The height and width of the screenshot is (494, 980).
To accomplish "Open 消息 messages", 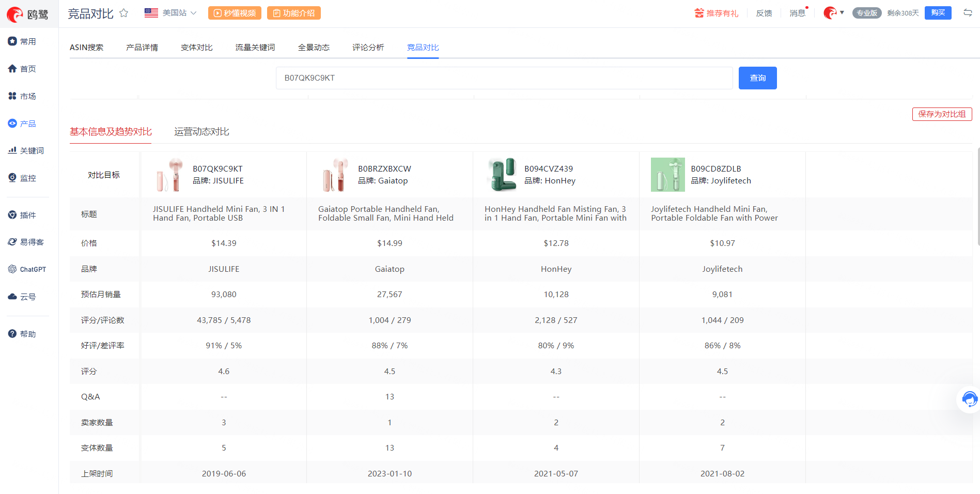I will 798,13.
